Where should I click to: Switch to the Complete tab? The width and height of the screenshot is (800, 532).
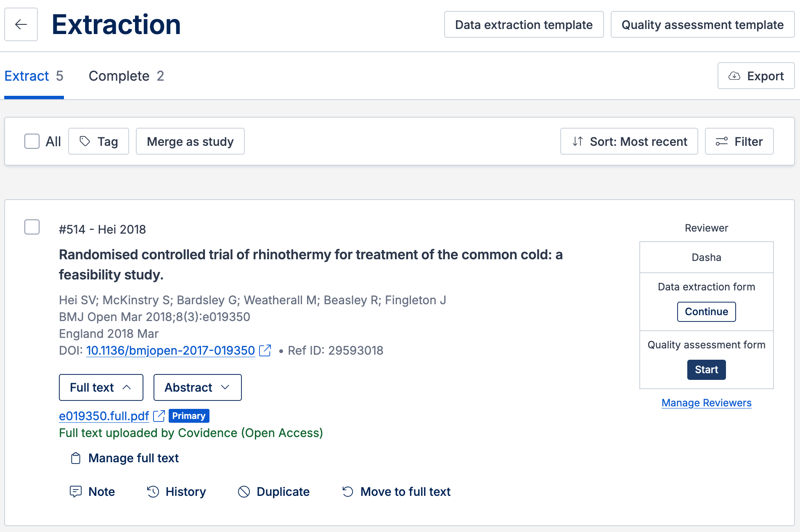(x=126, y=76)
